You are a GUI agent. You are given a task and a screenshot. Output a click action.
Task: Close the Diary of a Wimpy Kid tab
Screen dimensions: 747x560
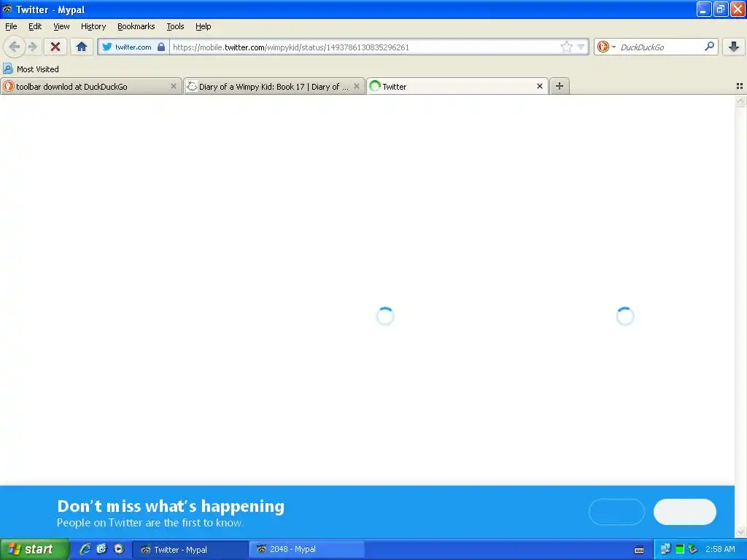click(356, 86)
